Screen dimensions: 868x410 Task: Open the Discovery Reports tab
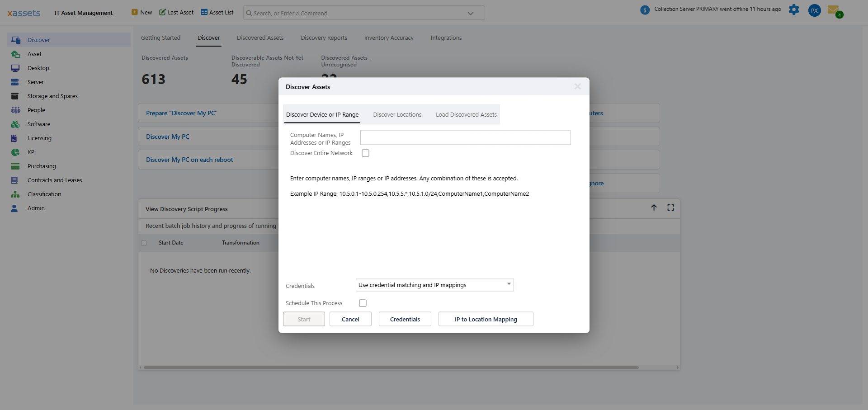click(x=324, y=38)
